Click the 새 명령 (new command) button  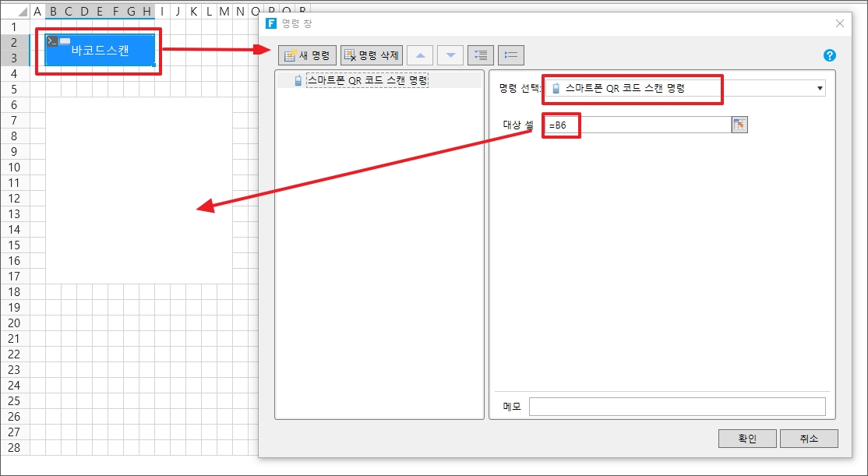coord(308,55)
